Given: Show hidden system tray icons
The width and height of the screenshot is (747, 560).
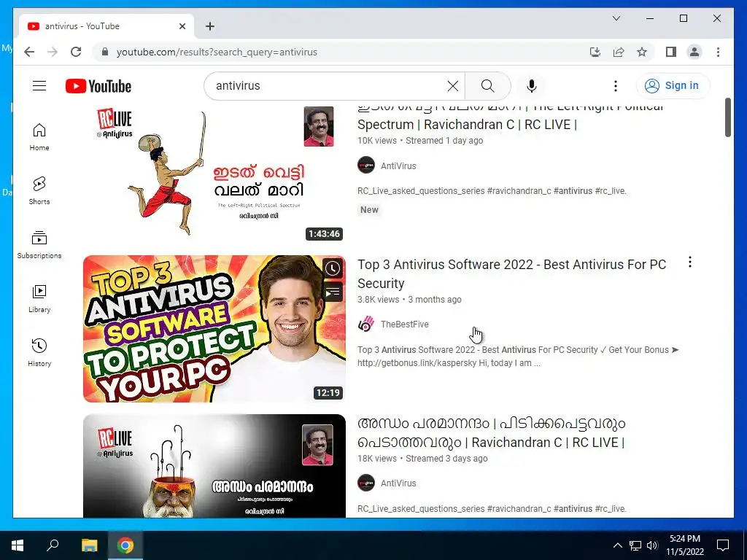Looking at the screenshot, I should point(617,545).
